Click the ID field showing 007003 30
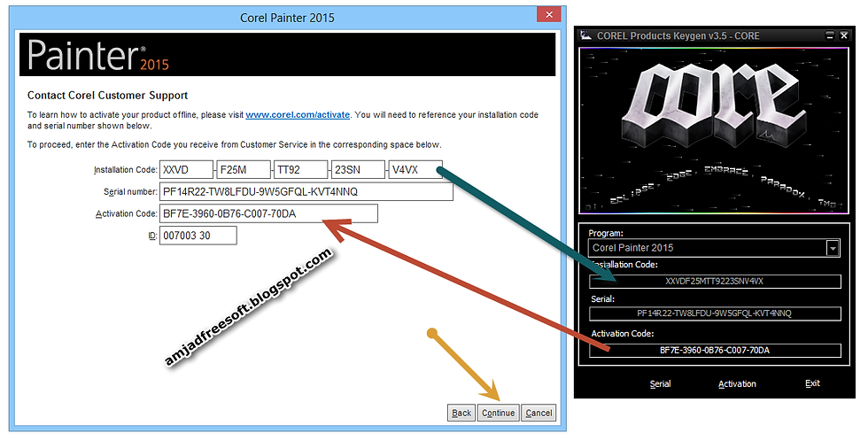 (x=198, y=236)
